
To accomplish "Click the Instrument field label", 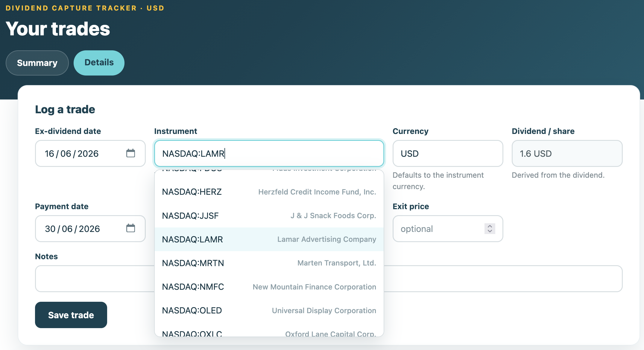I will pos(175,131).
